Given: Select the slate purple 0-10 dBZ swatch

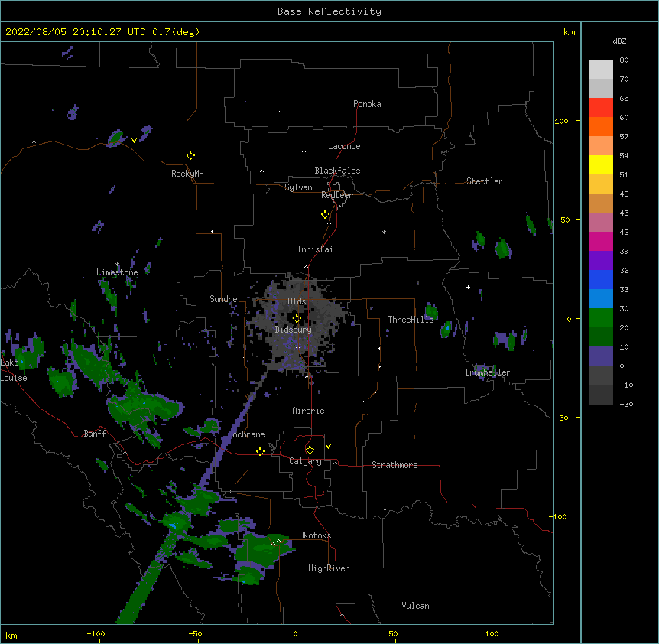Looking at the screenshot, I should [601, 356].
